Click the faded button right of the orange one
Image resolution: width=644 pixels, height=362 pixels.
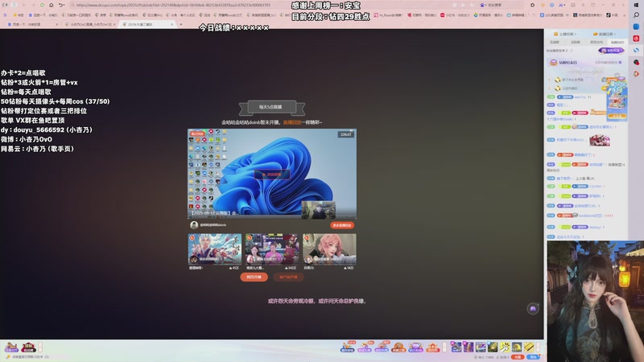pos(288,277)
